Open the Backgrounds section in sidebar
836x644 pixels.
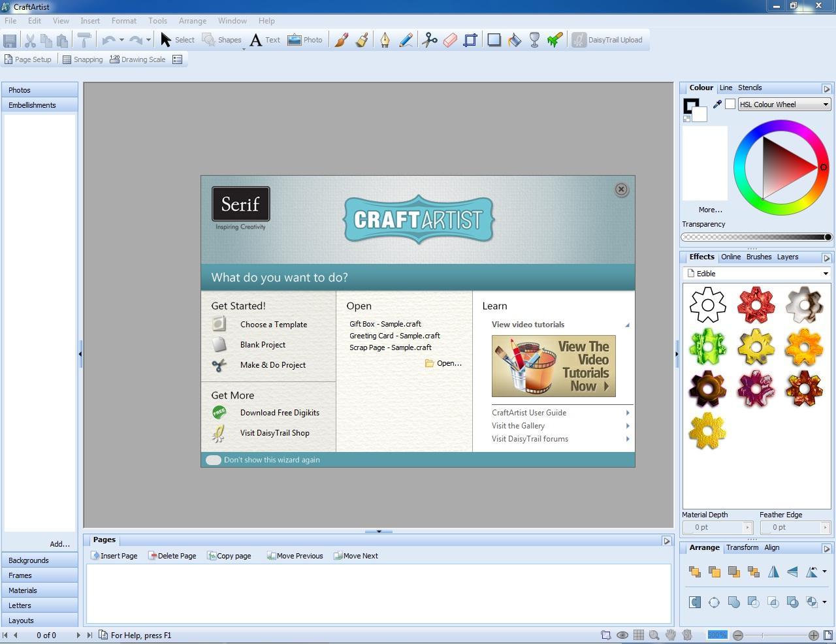point(40,560)
